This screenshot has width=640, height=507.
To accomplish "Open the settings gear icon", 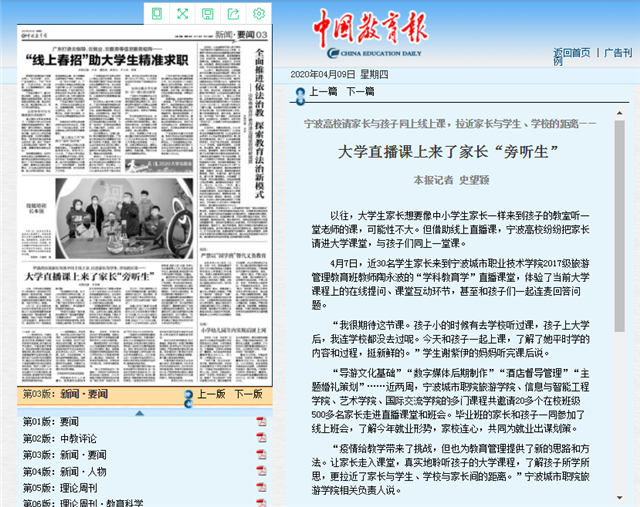I will [x=259, y=13].
